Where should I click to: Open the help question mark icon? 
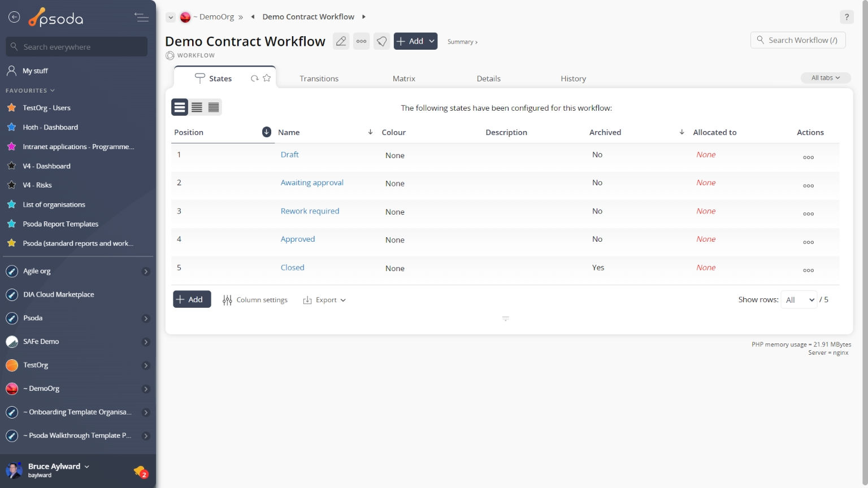point(847,17)
